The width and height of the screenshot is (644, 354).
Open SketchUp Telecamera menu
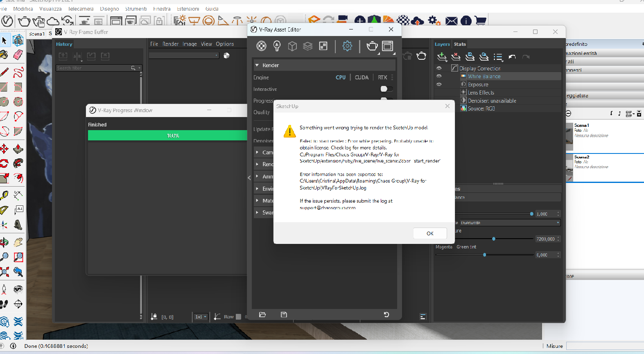point(81,9)
